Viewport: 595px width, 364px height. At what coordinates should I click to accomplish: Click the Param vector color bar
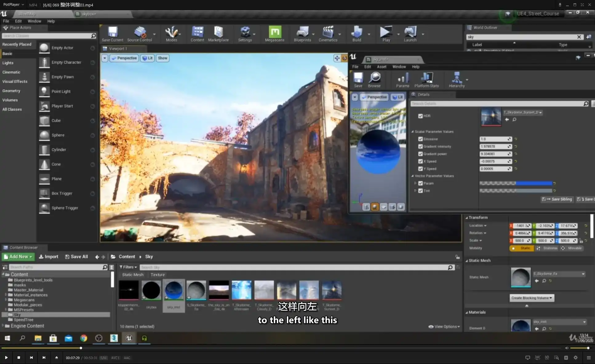pos(516,183)
